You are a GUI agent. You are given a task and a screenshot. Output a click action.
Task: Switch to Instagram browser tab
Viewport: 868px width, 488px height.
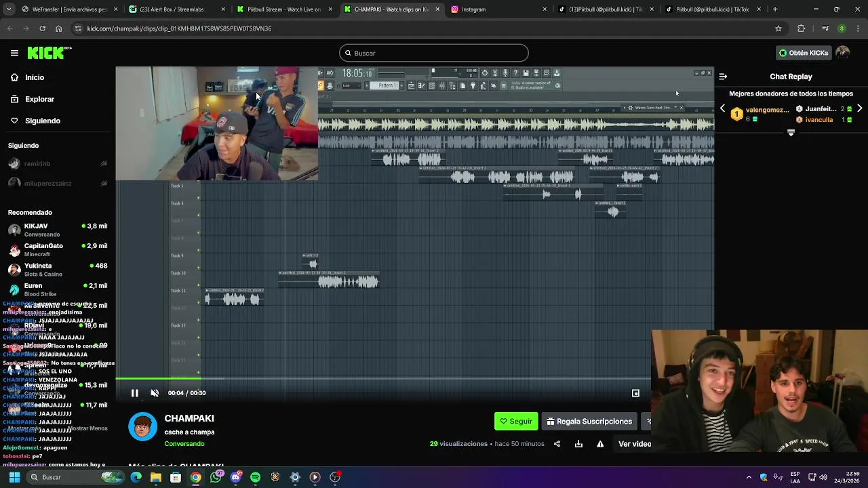[498, 9]
